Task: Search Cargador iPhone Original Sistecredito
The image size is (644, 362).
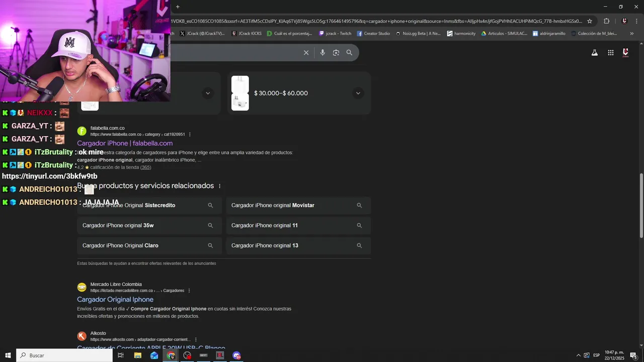Action: (149, 205)
